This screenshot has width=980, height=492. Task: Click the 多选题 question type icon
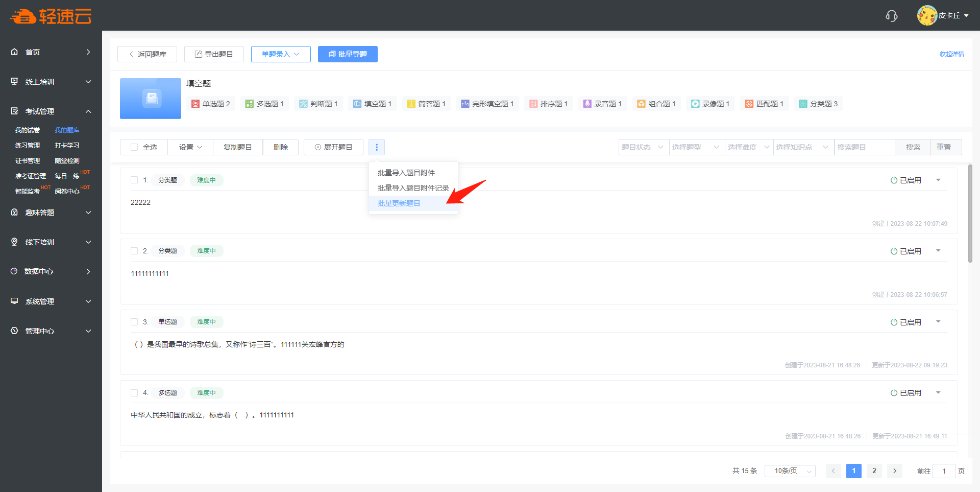[249, 104]
